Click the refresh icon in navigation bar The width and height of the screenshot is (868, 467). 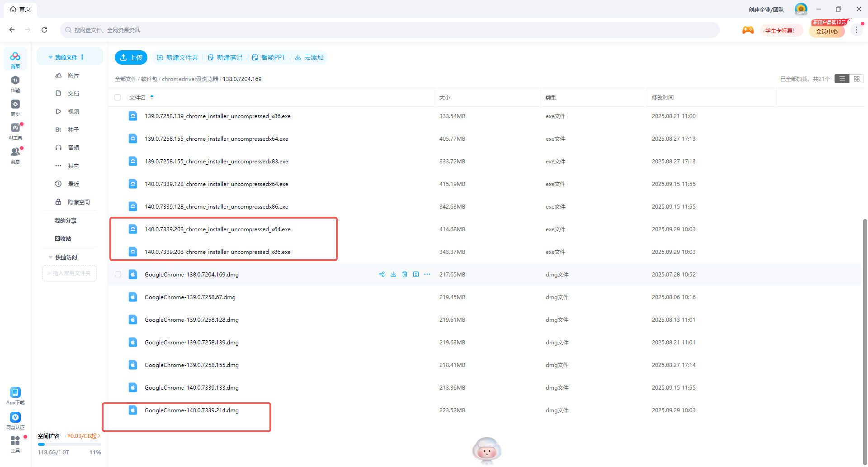tap(44, 30)
